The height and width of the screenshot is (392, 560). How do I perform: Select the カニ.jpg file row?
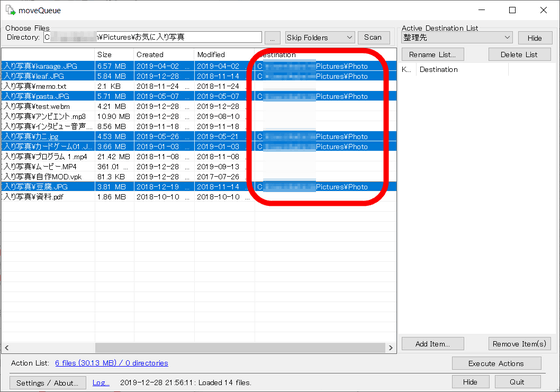199,136
